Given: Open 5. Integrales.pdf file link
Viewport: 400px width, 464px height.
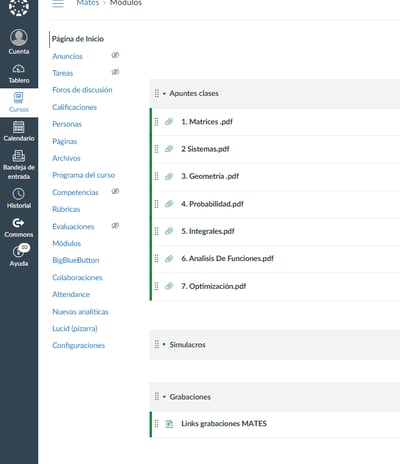Looking at the screenshot, I should [x=208, y=231].
